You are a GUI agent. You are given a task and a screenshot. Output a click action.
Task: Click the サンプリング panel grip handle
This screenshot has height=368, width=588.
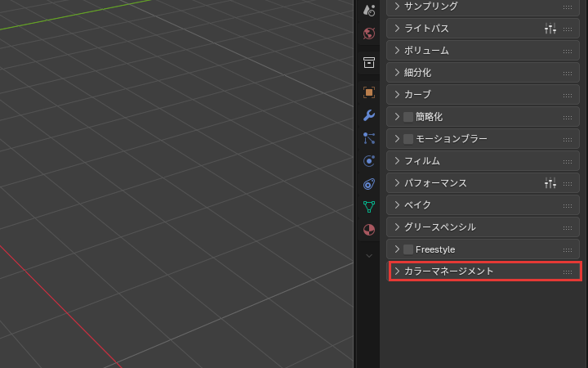(568, 7)
